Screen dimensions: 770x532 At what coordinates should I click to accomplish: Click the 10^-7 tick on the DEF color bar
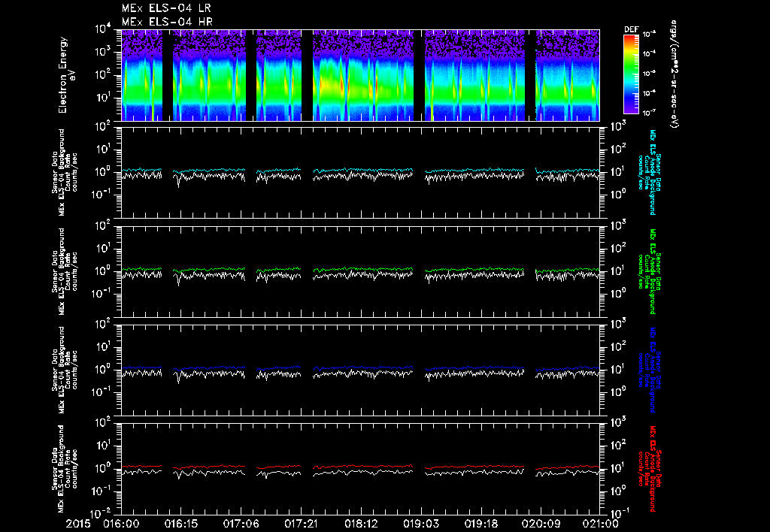[x=649, y=113]
